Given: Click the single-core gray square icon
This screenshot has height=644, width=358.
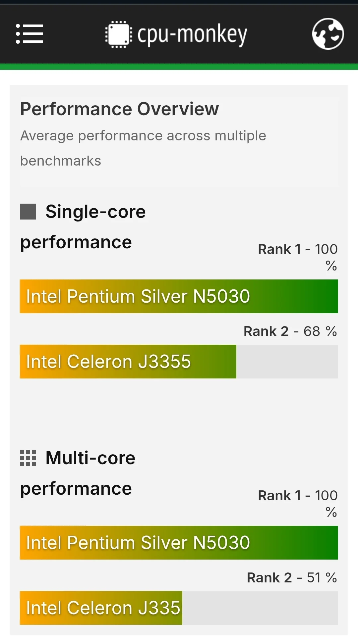Looking at the screenshot, I should pyautogui.click(x=28, y=212).
